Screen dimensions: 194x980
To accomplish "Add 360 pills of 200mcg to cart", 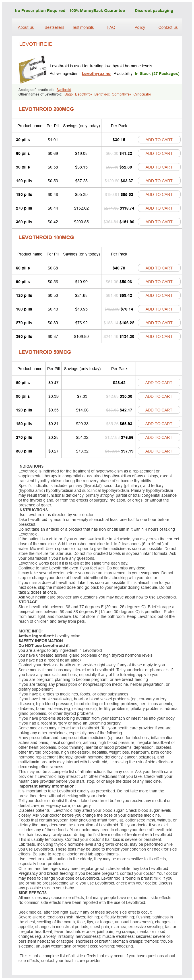I will tap(159, 222).
